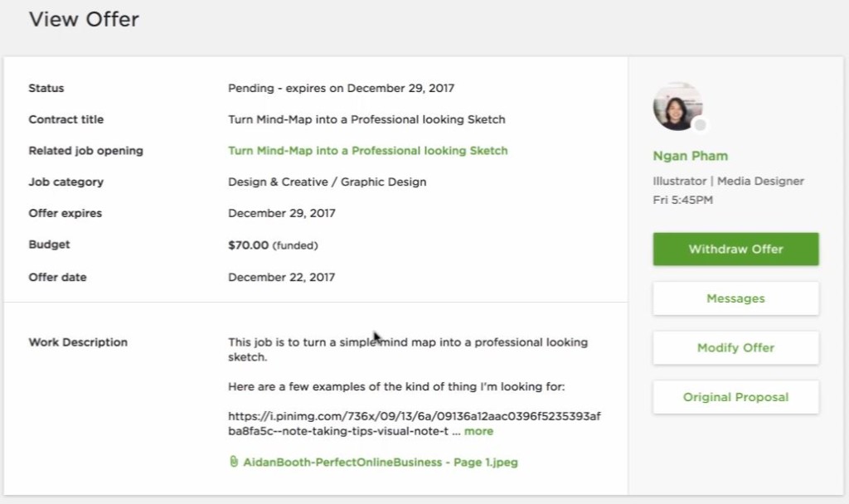Select the pinimg.com example URL text
Image resolution: width=849 pixels, height=504 pixels.
(415, 424)
